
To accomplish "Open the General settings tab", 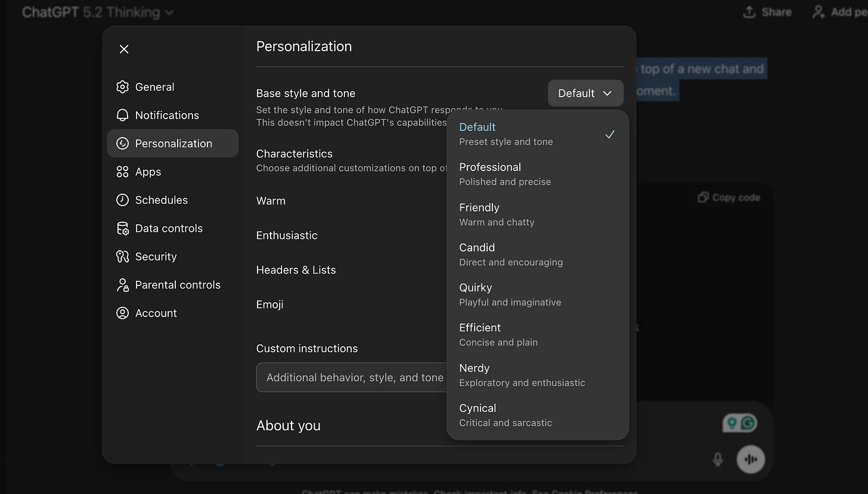I will (x=173, y=87).
